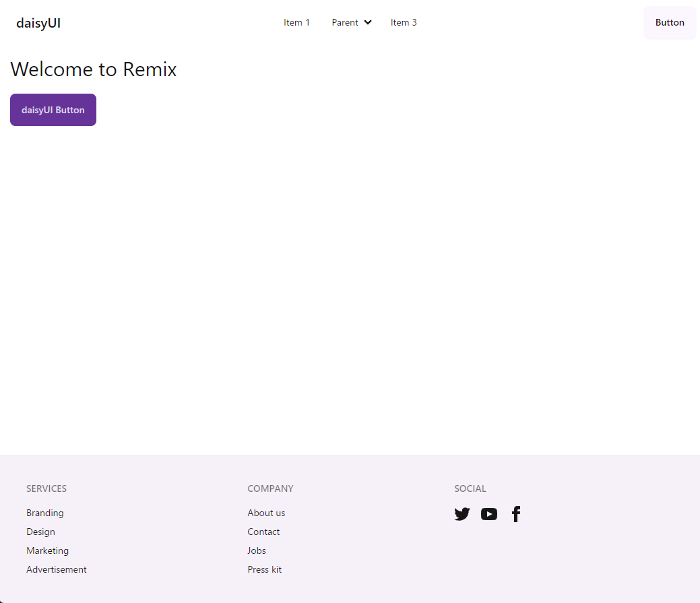The width and height of the screenshot is (700, 603).
Task: Open the Press kit link
Action: (x=265, y=569)
